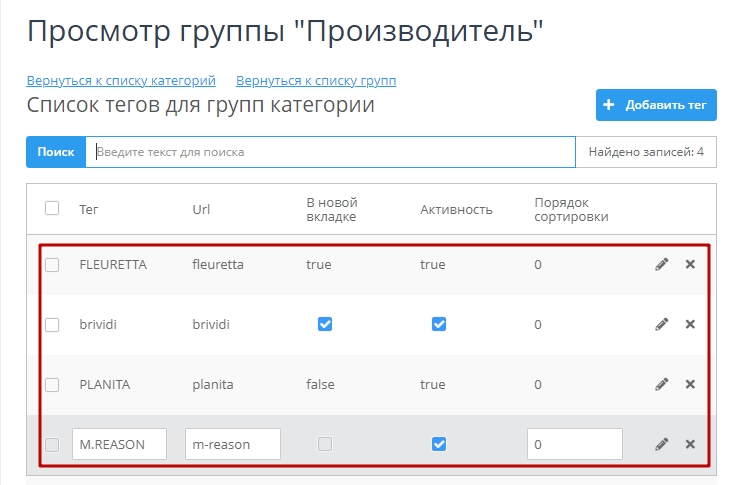
Task: Click pencil edit icon for FLEURETTA row
Action: click(x=661, y=265)
